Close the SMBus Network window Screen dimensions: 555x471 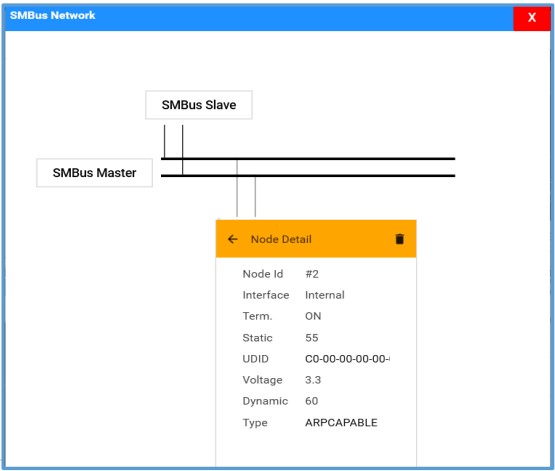click(532, 17)
